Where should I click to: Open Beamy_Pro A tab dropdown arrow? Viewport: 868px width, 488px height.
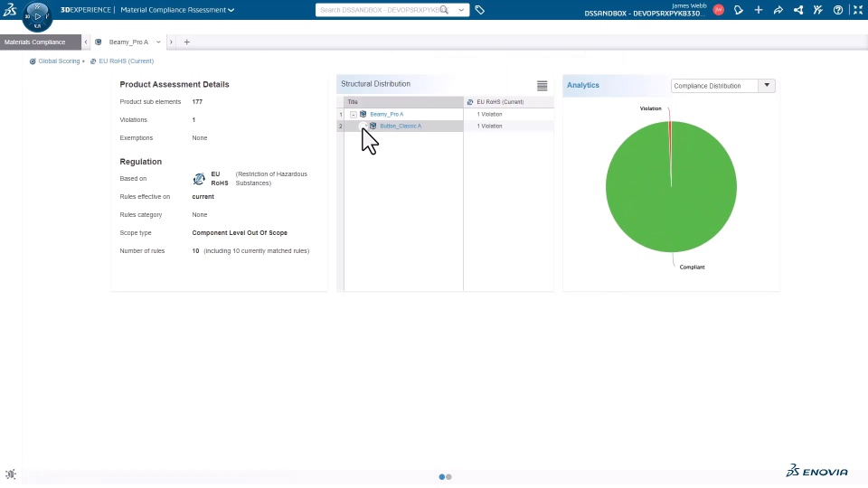[158, 42]
